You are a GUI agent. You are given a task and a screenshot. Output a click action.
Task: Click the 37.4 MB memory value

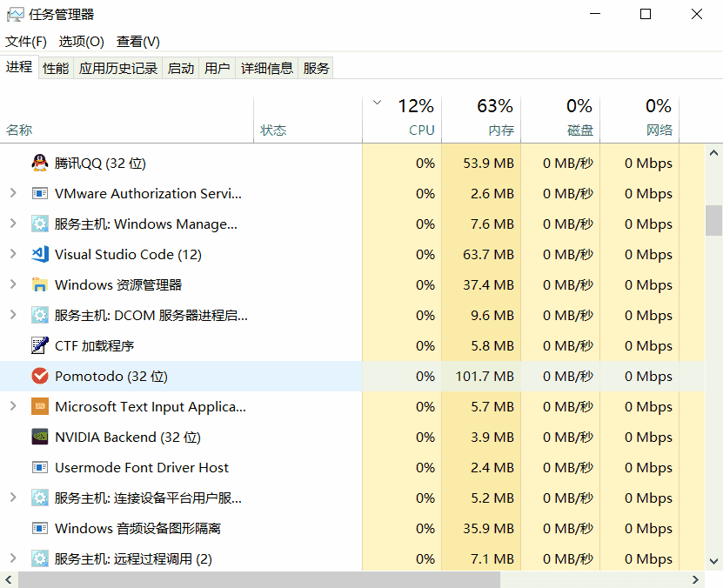point(488,284)
